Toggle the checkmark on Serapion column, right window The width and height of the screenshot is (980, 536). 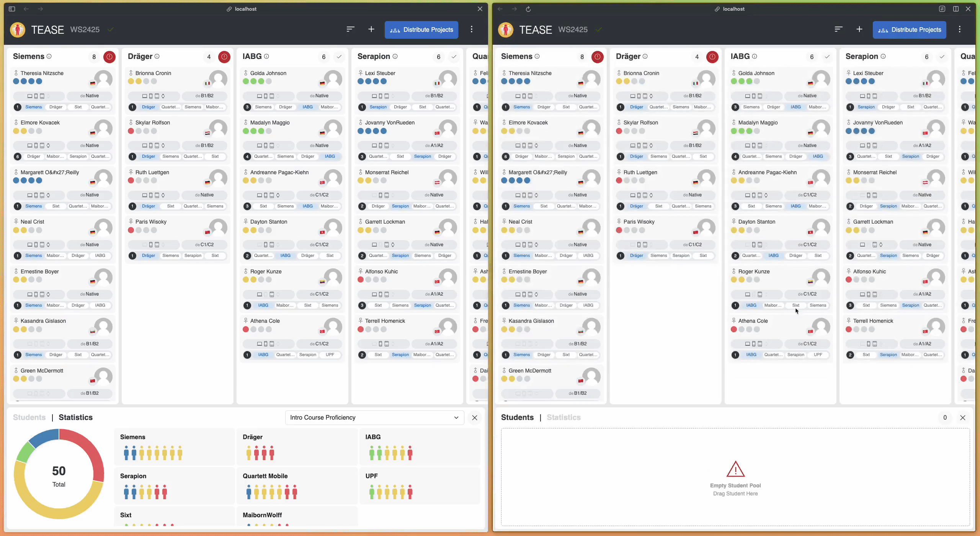click(x=942, y=57)
